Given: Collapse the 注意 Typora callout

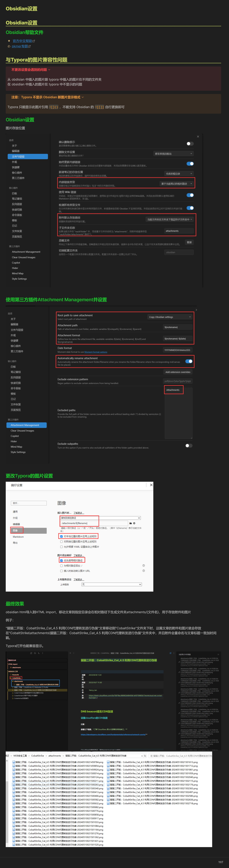Looking at the screenshot, I should pyautogui.click(x=83, y=97).
